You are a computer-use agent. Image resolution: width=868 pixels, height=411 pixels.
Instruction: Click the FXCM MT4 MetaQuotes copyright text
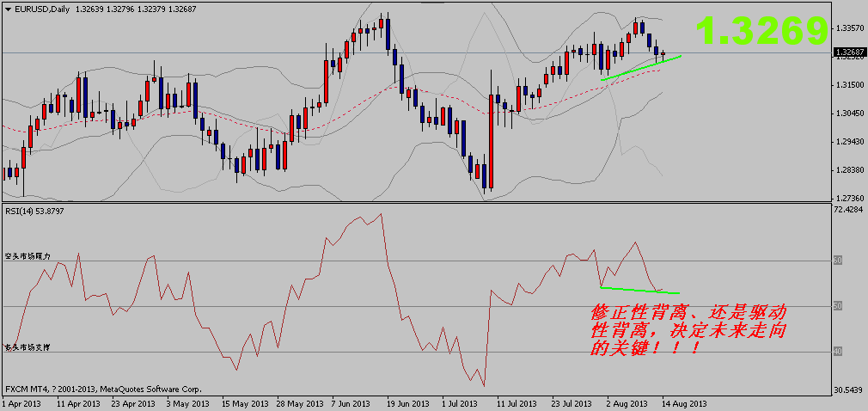tap(103, 390)
